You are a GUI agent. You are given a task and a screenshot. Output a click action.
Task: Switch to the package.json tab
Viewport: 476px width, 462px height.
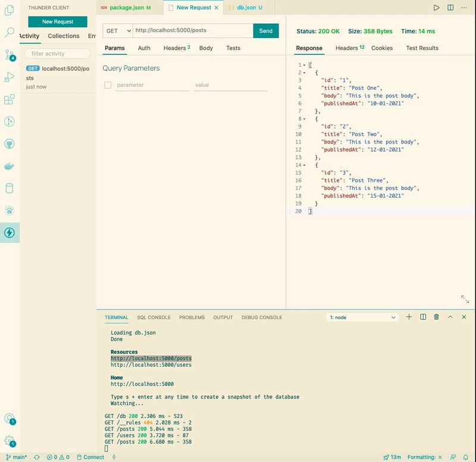(x=130, y=8)
